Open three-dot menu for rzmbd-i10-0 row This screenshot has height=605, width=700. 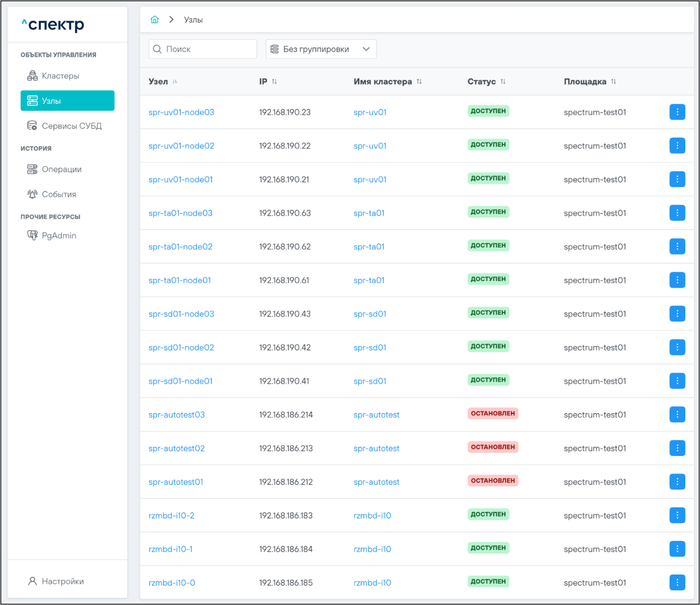tap(677, 582)
